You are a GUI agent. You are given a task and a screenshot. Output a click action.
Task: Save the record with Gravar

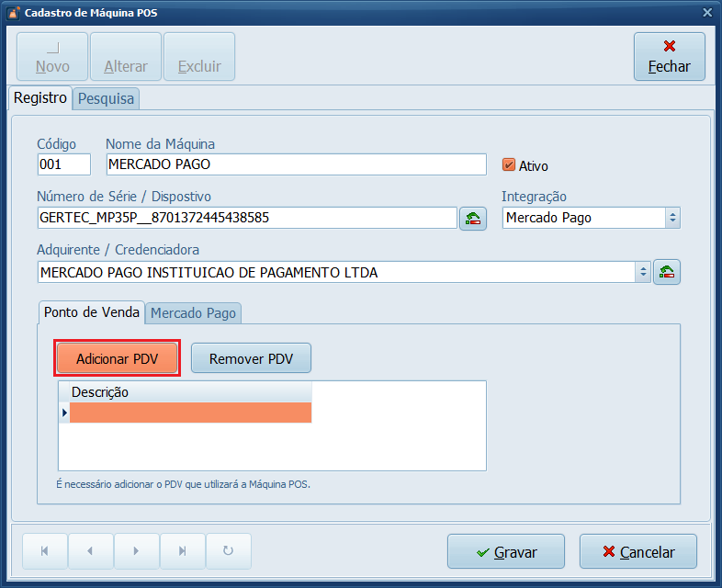pos(505,552)
